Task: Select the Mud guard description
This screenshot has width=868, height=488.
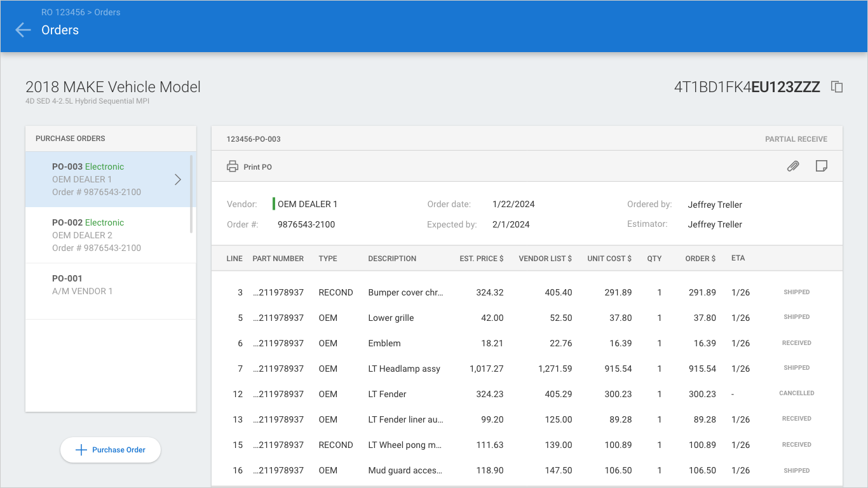Action: [405, 470]
